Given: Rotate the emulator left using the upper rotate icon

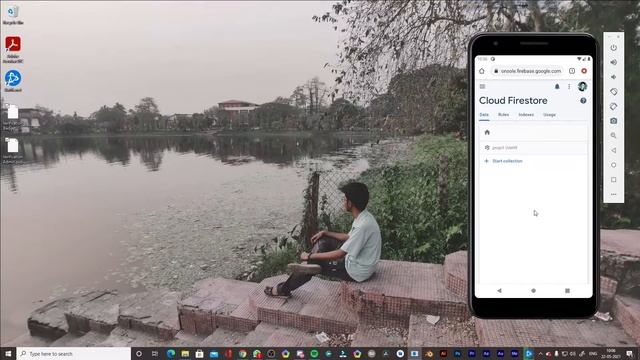Looking at the screenshot, I should 613,92.
